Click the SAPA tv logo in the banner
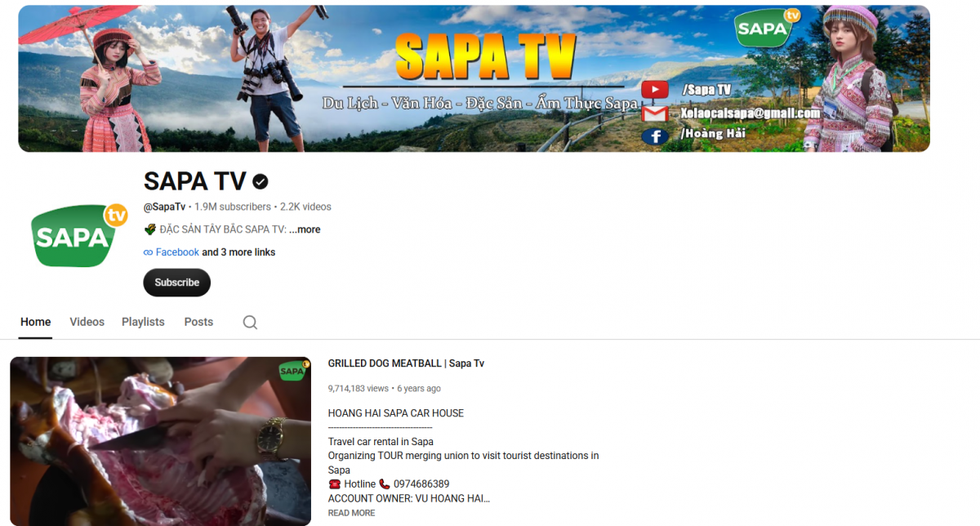The width and height of the screenshot is (980, 526). [767, 29]
